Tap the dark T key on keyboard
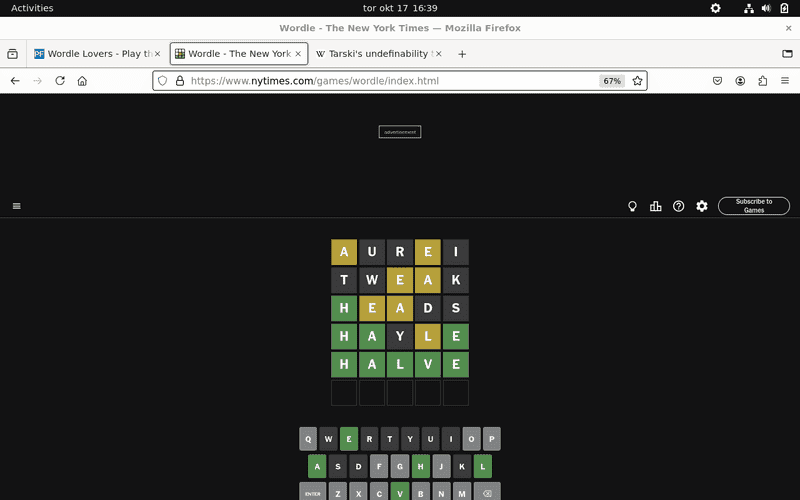This screenshot has height=500, width=800. pyautogui.click(x=390, y=439)
